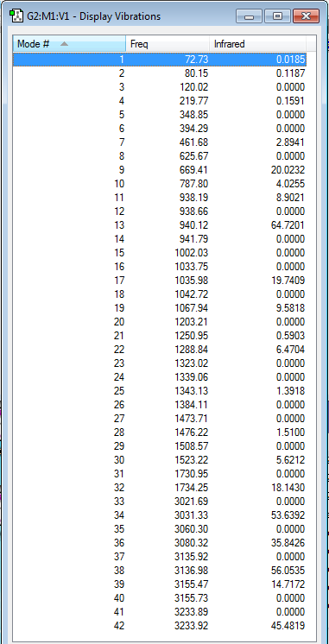Select mode 34 with infrared 53.6392
The height and width of the screenshot is (644, 329).
(160, 515)
